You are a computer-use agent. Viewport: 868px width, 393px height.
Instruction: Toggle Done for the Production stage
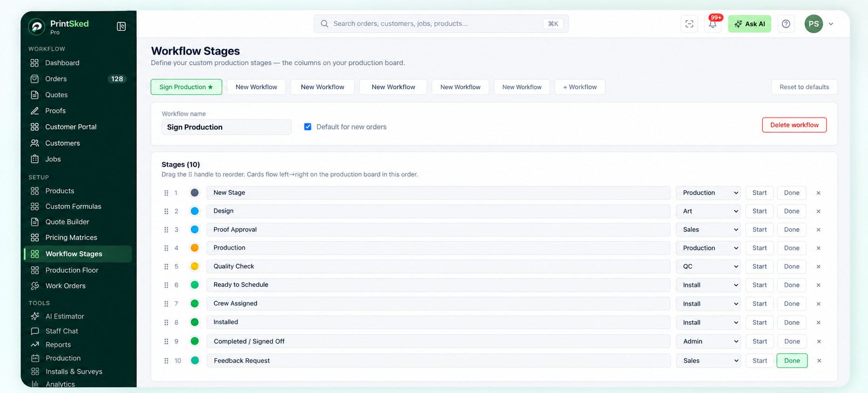[792, 248]
